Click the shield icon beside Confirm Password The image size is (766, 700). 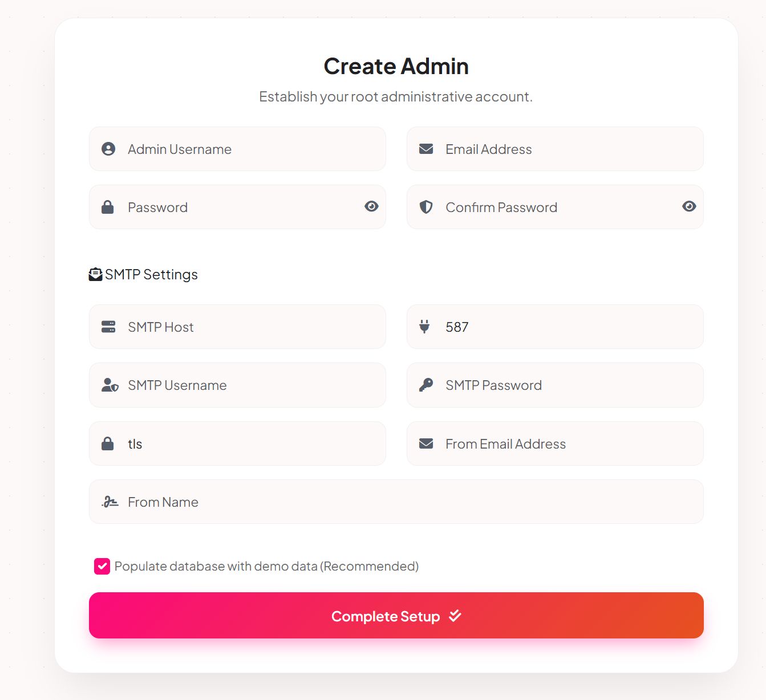click(425, 207)
